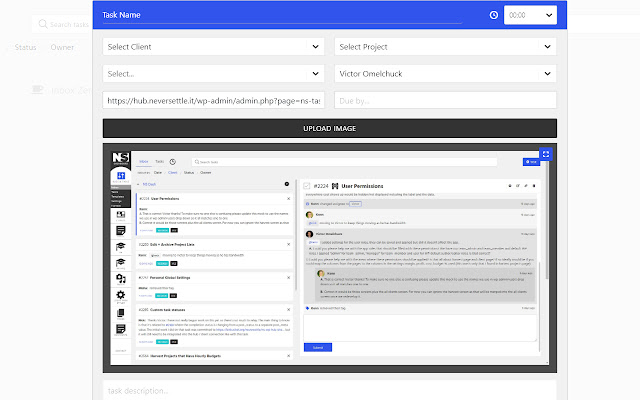Open music notes media icon in preview sidebar
The height and width of the screenshot is (400, 640).
121,279
